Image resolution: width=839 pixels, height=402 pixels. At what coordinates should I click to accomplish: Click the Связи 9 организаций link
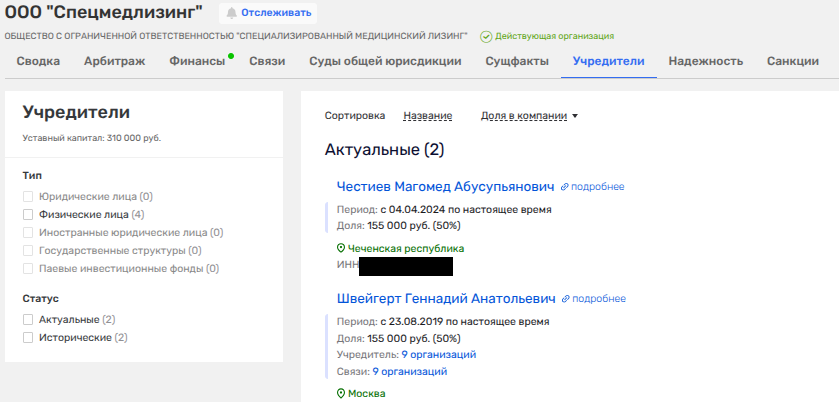409,372
